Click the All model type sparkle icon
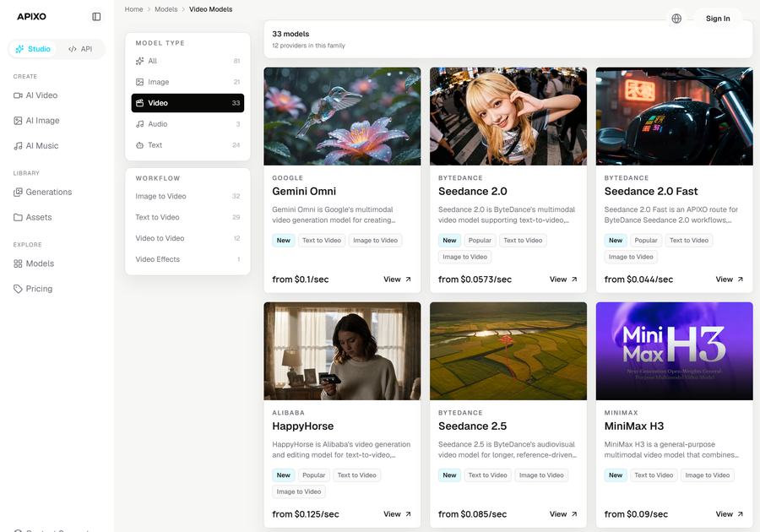Image resolution: width=760 pixels, height=532 pixels. click(139, 61)
